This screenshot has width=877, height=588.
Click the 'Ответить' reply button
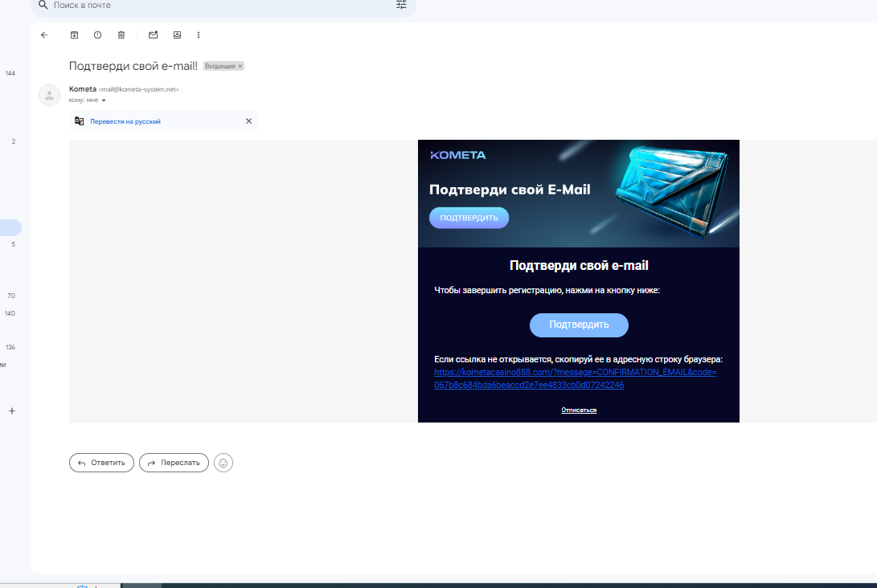coord(101,463)
